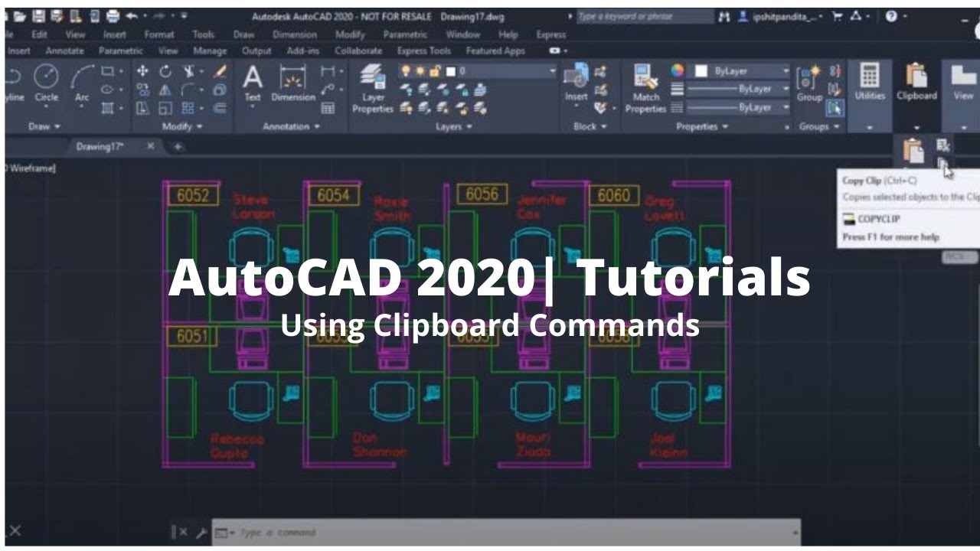Expand the Annotation panel
980x551 pixels.
pyautogui.click(x=291, y=126)
